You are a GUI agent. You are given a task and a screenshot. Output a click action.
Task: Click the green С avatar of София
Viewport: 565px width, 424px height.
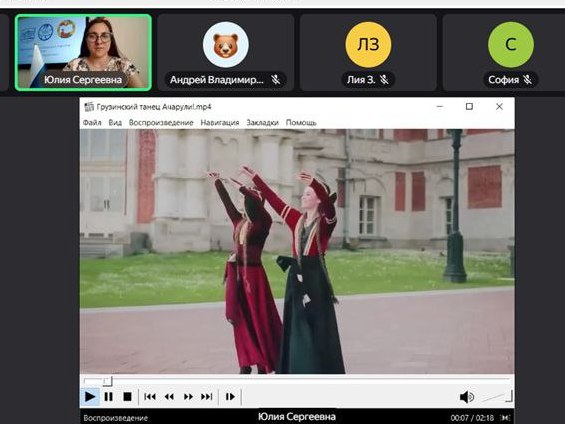[511, 45]
